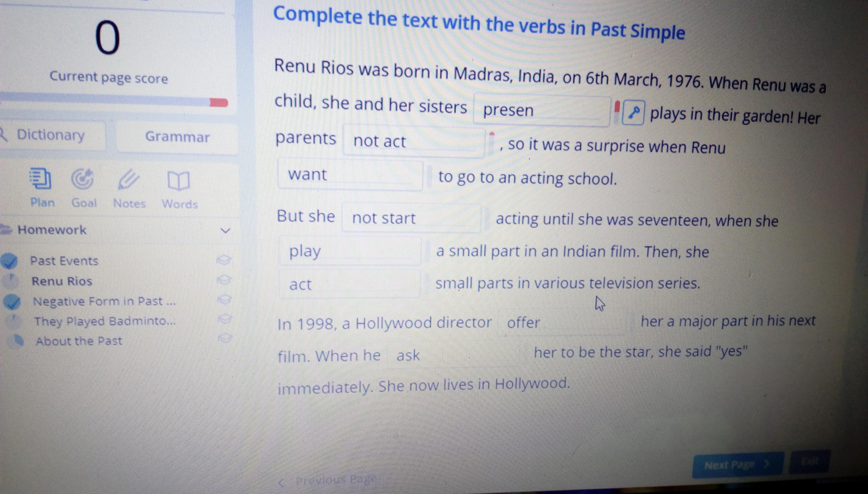The image size is (868, 494).
Task: Click the 'presen' answer field
Action: (542, 110)
